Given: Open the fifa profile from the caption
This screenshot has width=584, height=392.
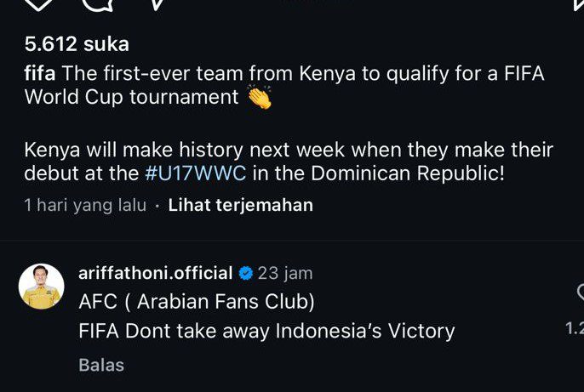Looking at the screenshot, I should point(41,74).
